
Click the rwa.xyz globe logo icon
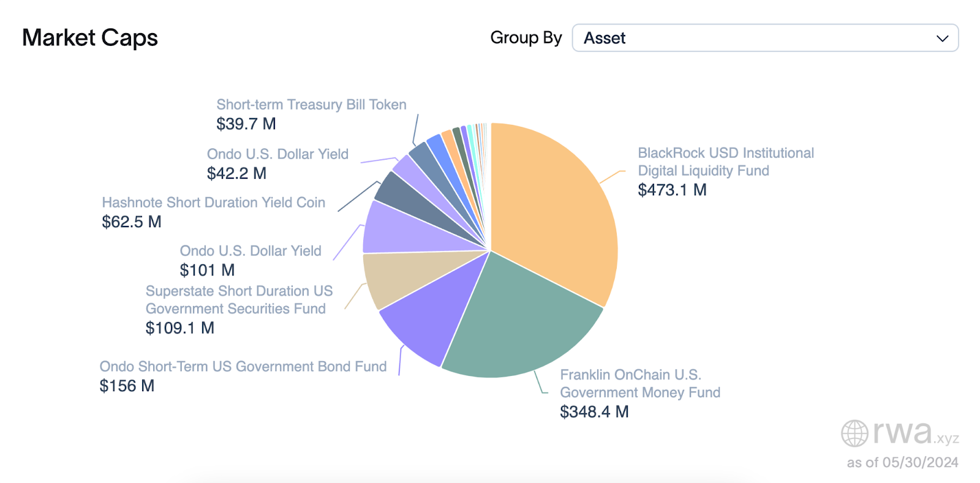pyautogui.click(x=854, y=433)
